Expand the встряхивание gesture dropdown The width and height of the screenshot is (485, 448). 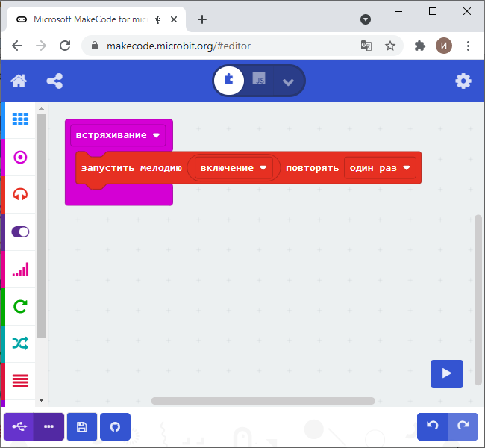pyautogui.click(x=118, y=135)
